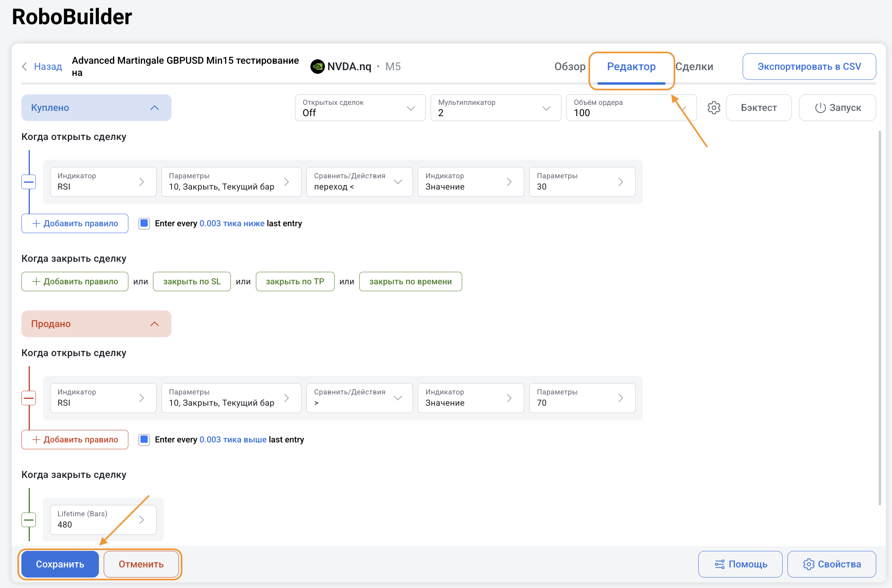Viewport: 892px width, 588px height.
Task: Switch to the Сделки tab
Action: click(x=694, y=67)
